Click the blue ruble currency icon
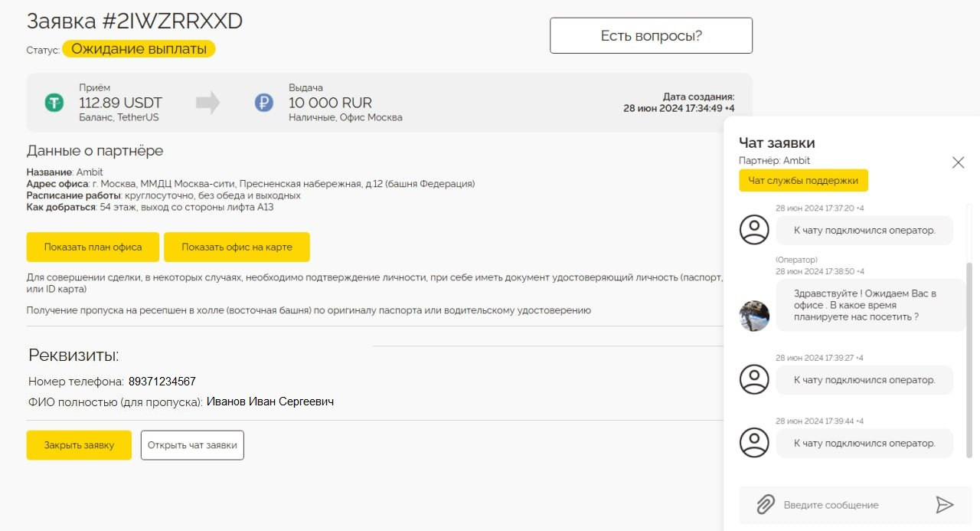Screen dimensions: 980x531 pos(264,103)
